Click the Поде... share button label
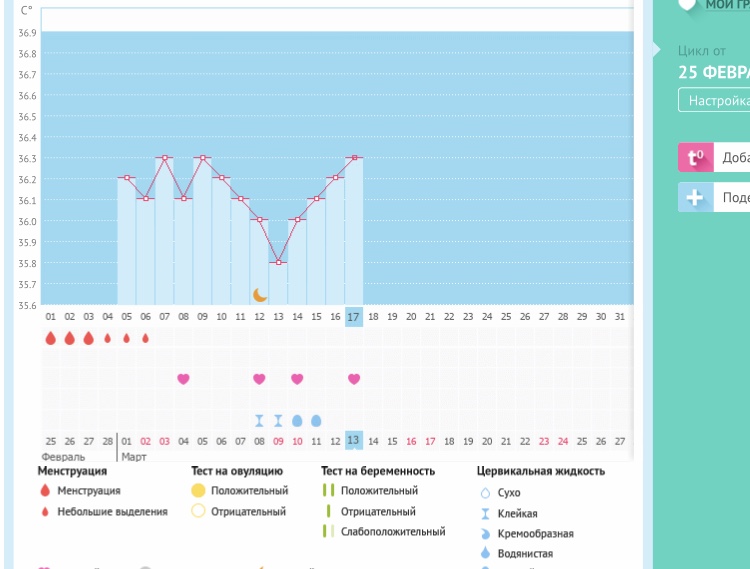 (x=735, y=197)
